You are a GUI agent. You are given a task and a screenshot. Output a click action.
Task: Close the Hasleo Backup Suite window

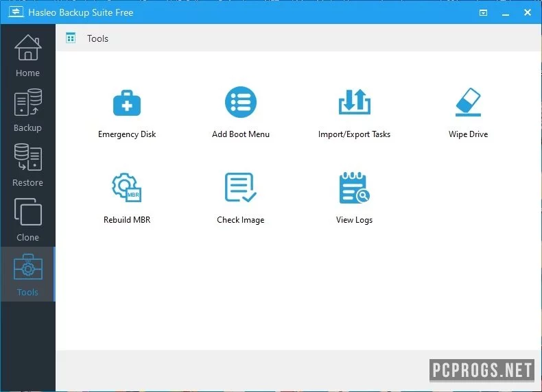tap(528, 12)
